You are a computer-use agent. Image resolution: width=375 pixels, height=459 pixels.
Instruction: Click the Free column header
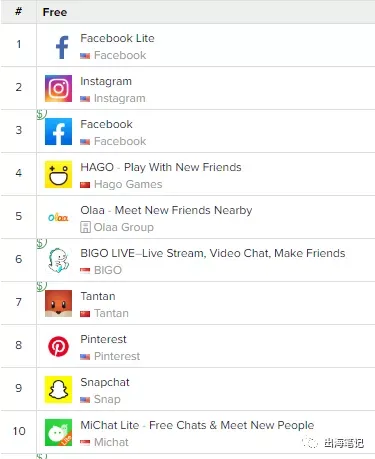(55, 12)
